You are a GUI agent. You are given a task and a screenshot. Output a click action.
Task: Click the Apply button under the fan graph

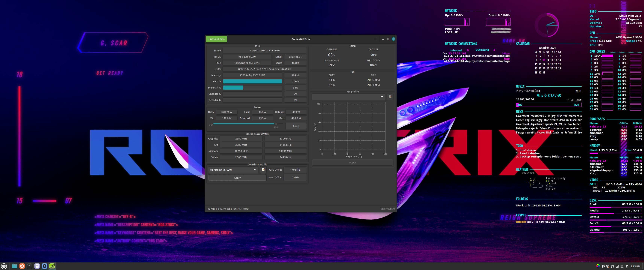point(352,163)
